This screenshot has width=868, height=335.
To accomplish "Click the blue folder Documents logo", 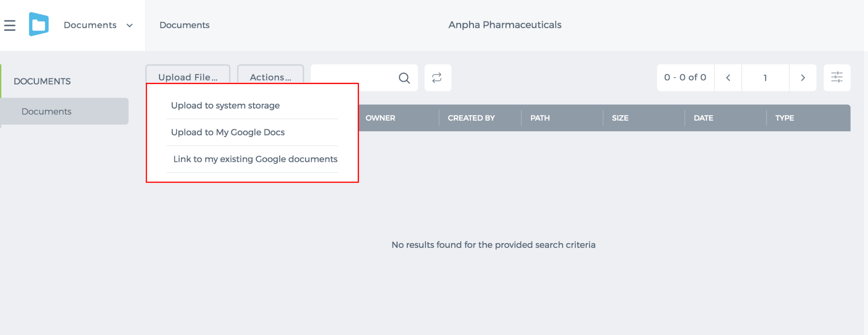I will [x=39, y=24].
